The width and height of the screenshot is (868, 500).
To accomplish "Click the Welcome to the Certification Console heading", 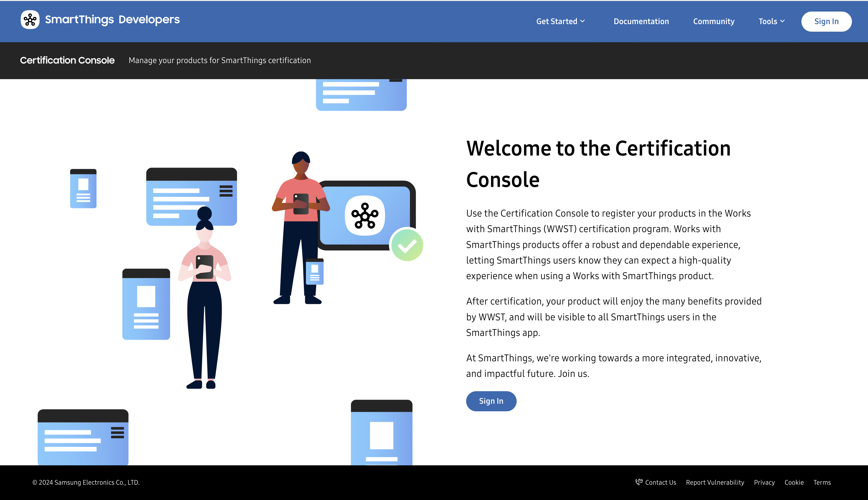I will pos(598,164).
